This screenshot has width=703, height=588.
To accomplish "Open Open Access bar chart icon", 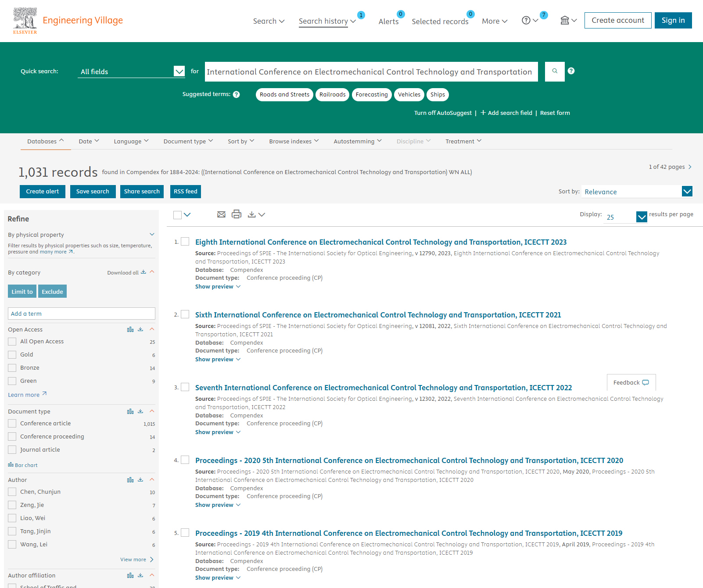I will [130, 329].
